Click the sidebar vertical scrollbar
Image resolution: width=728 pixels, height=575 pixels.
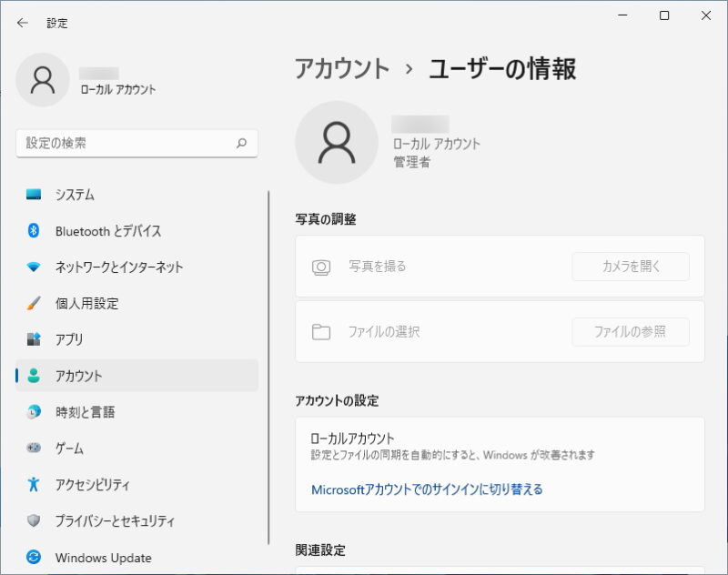coord(268,364)
